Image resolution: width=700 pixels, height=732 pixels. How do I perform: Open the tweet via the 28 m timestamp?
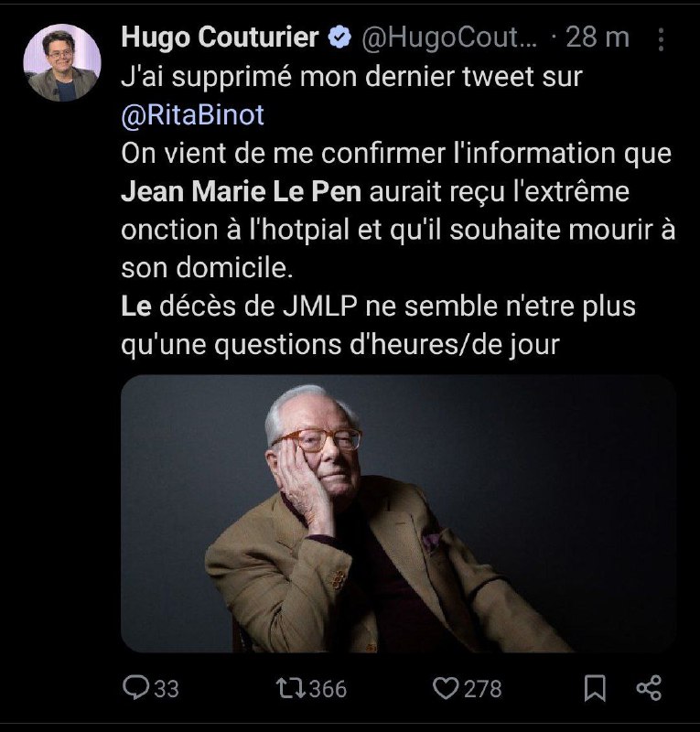coord(598,38)
